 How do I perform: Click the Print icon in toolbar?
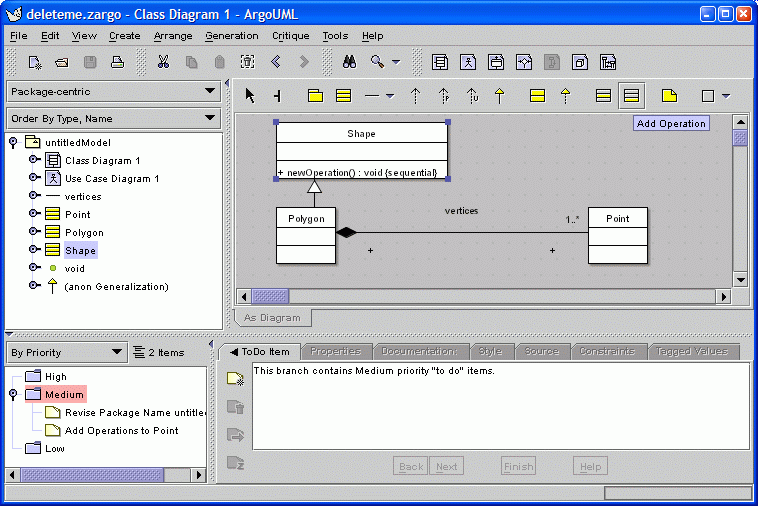117,62
